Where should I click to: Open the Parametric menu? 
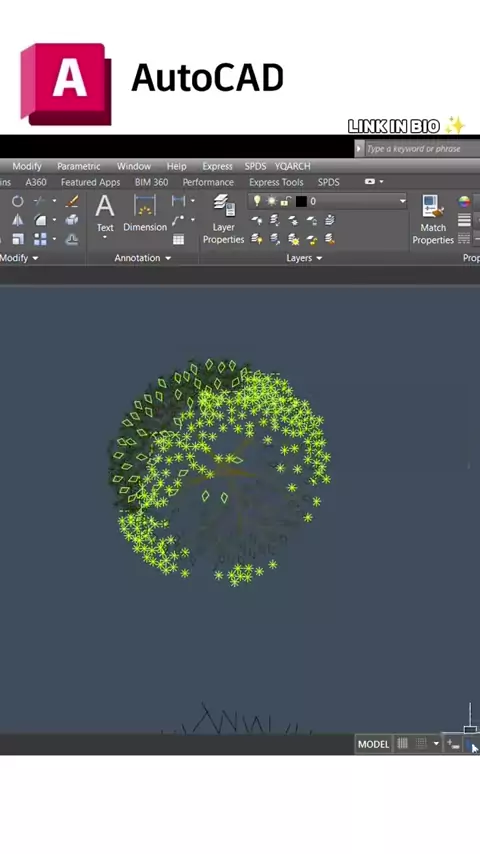pos(78,166)
